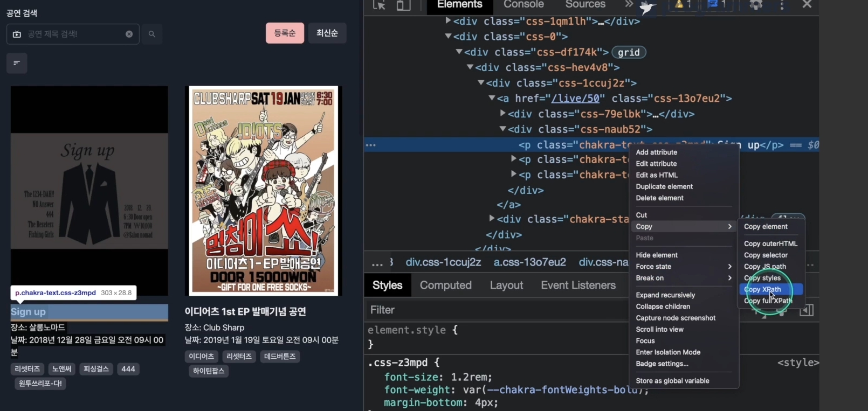
Task: Open the Layout pane tab
Action: point(506,285)
